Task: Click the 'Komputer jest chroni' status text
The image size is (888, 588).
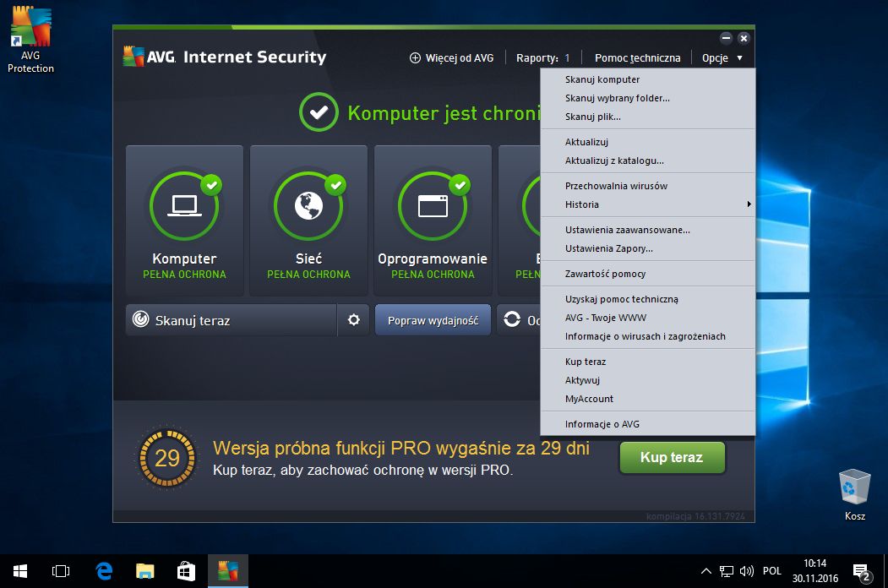Action: point(444,112)
